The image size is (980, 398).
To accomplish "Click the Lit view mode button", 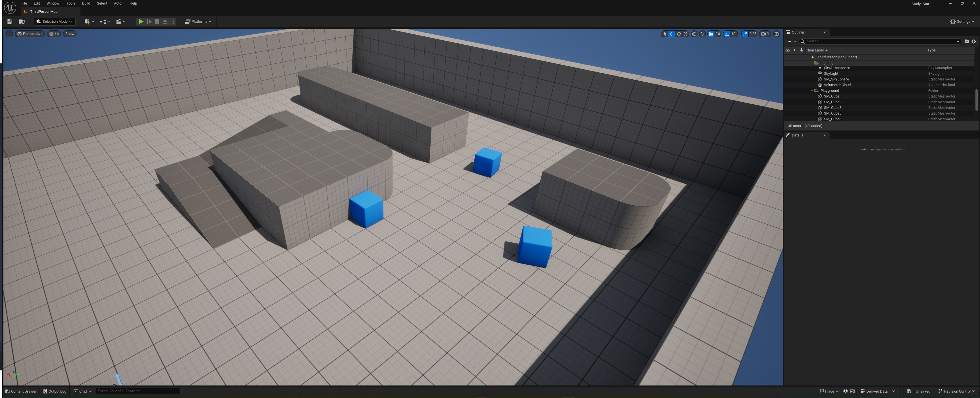I will pyautogui.click(x=54, y=34).
